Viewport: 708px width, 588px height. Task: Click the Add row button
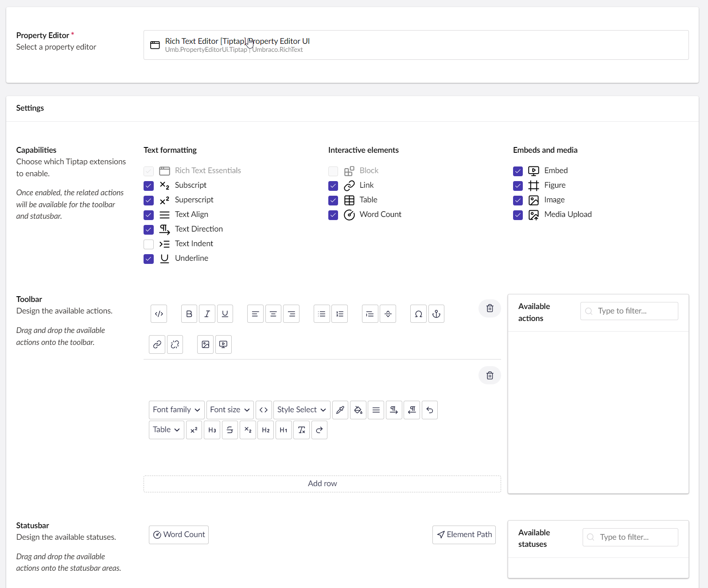click(322, 484)
